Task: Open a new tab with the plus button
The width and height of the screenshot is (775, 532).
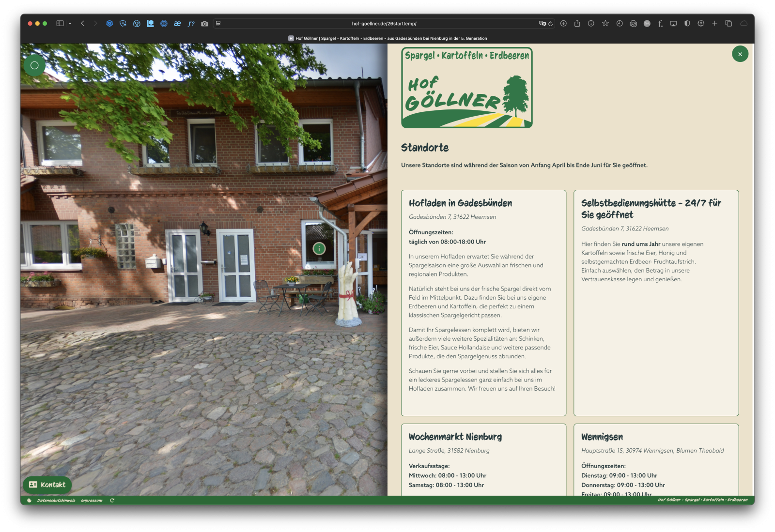Action: 714,24
